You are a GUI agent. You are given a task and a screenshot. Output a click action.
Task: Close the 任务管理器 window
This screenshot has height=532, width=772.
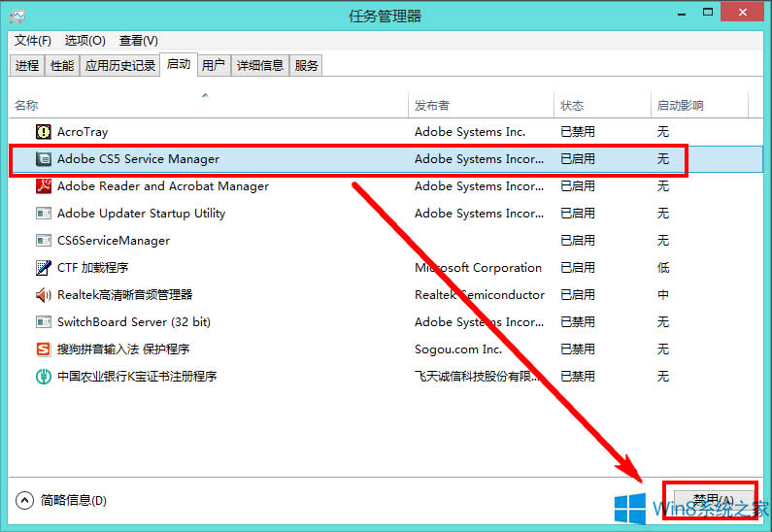click(x=743, y=13)
